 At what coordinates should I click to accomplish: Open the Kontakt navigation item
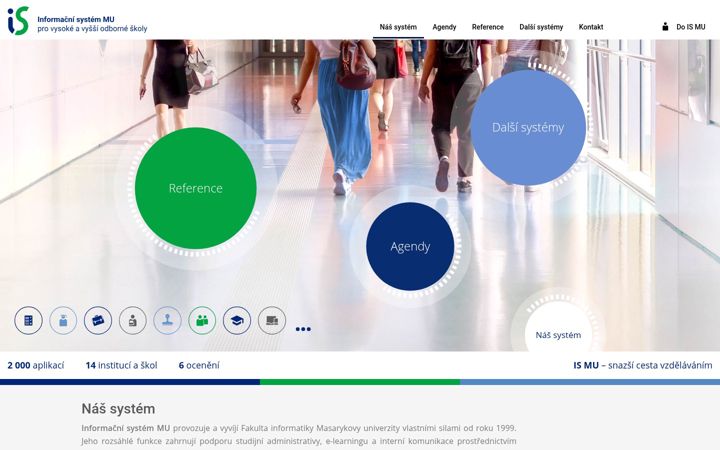591,27
